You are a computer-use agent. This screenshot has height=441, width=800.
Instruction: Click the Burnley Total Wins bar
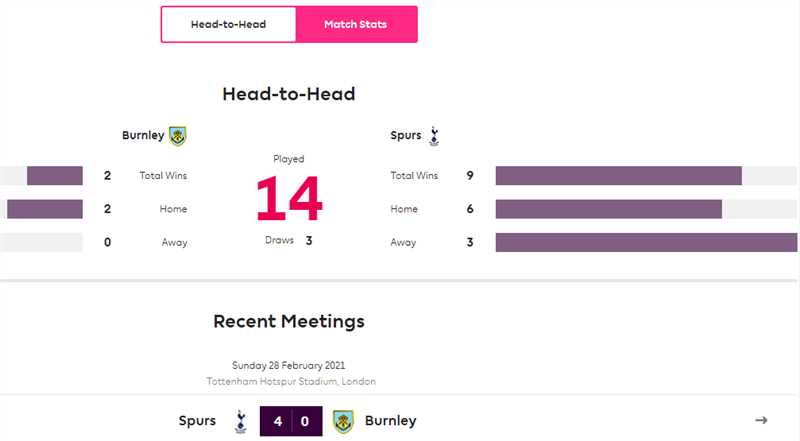tap(54, 176)
